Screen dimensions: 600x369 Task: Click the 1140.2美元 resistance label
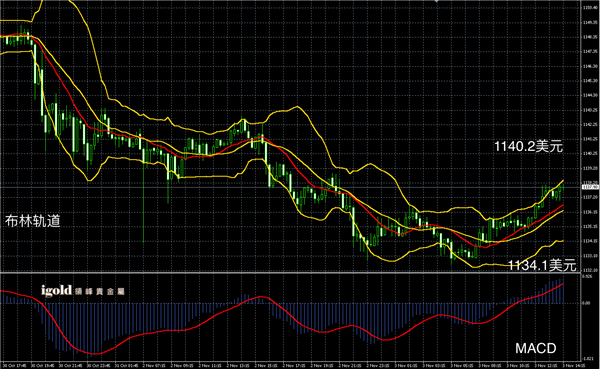(x=528, y=146)
